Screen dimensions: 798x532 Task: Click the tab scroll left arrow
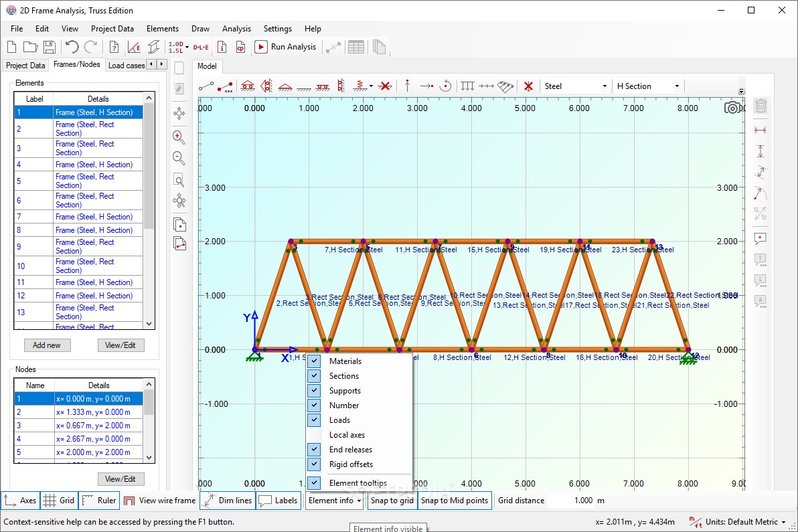point(151,64)
